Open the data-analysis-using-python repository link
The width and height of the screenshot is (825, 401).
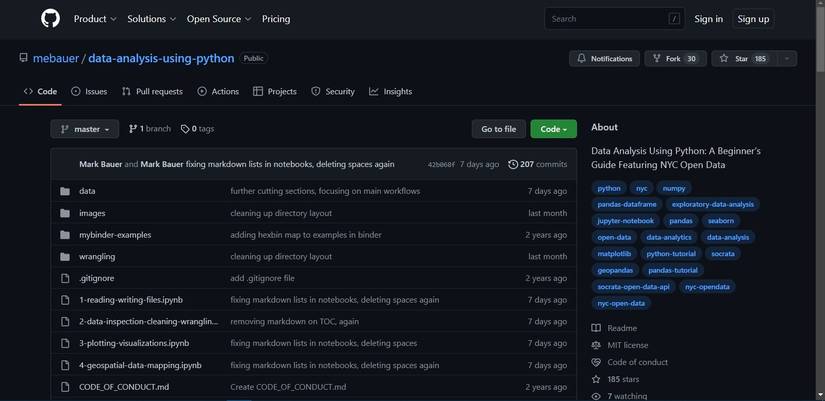tap(161, 58)
